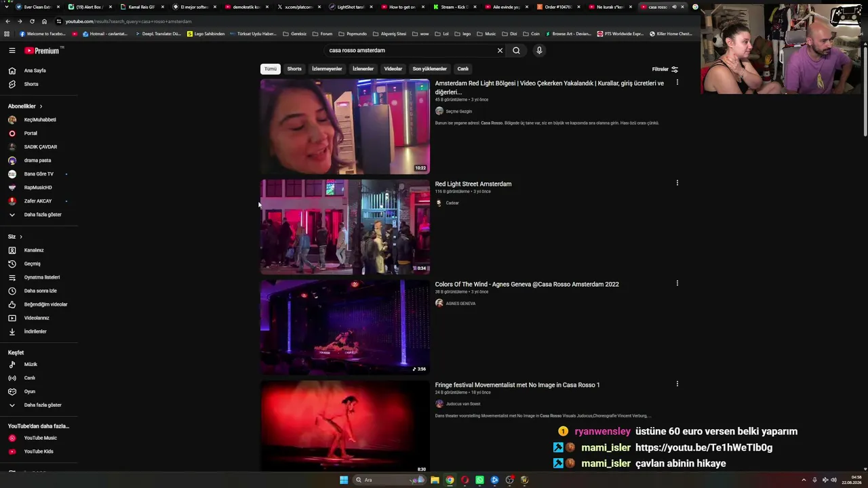Open Bana Göre TV channel
This screenshot has width=868, height=488.
pos(39,174)
